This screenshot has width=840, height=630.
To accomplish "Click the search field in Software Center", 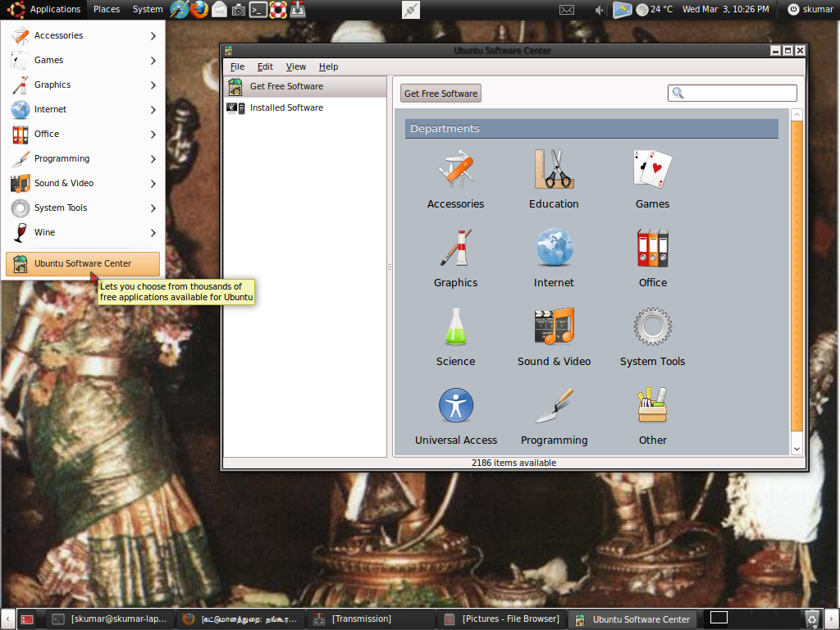I will point(733,94).
